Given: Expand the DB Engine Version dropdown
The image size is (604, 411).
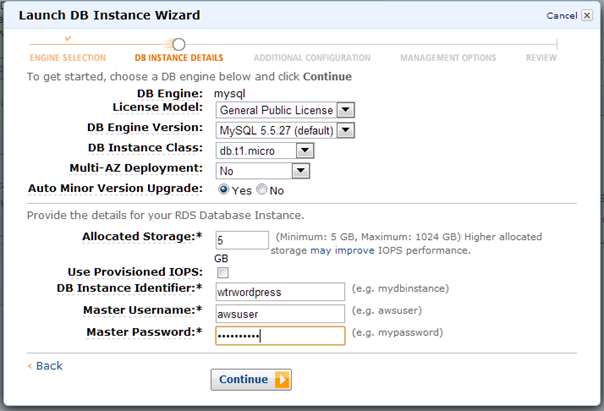Looking at the screenshot, I should click(x=346, y=130).
